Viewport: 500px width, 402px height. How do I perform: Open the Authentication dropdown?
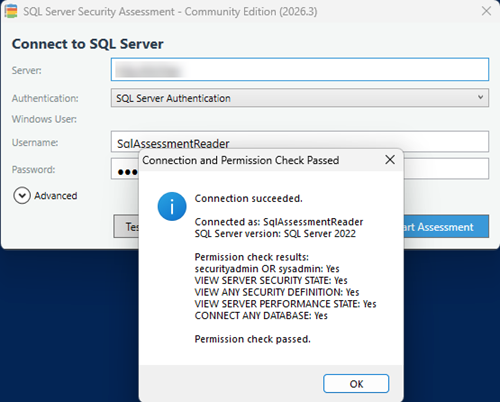point(300,98)
